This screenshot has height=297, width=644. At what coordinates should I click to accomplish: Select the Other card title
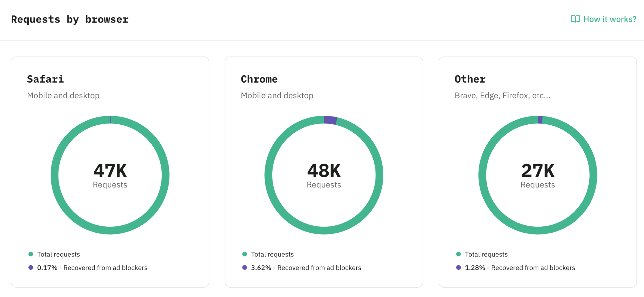pyautogui.click(x=470, y=79)
